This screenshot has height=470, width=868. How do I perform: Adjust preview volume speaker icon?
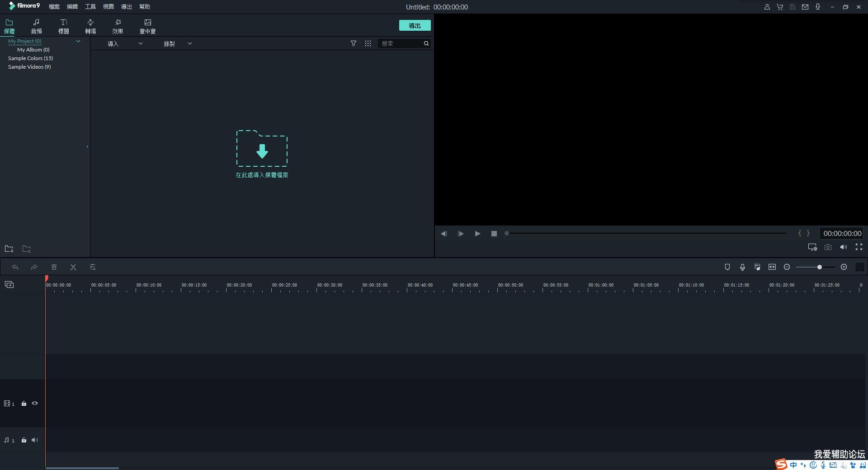pyautogui.click(x=844, y=247)
